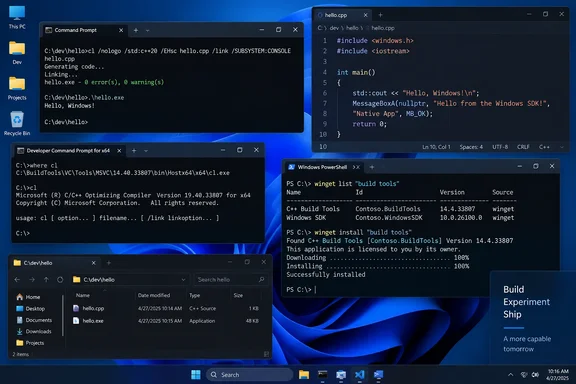This screenshot has width=576, height=384.
Task: Select the hello.cpp editor tab
Action: 343,15
